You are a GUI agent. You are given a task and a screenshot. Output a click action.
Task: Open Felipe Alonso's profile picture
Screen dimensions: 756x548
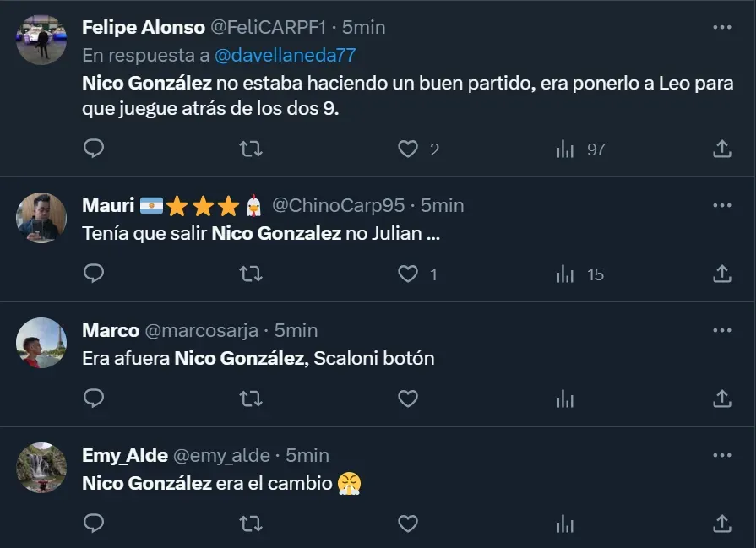coord(41,40)
